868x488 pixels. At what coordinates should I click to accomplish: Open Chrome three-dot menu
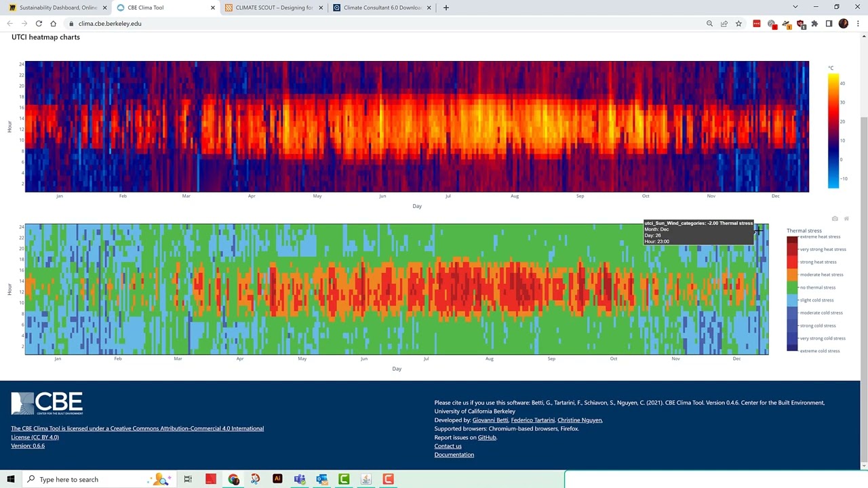858,24
